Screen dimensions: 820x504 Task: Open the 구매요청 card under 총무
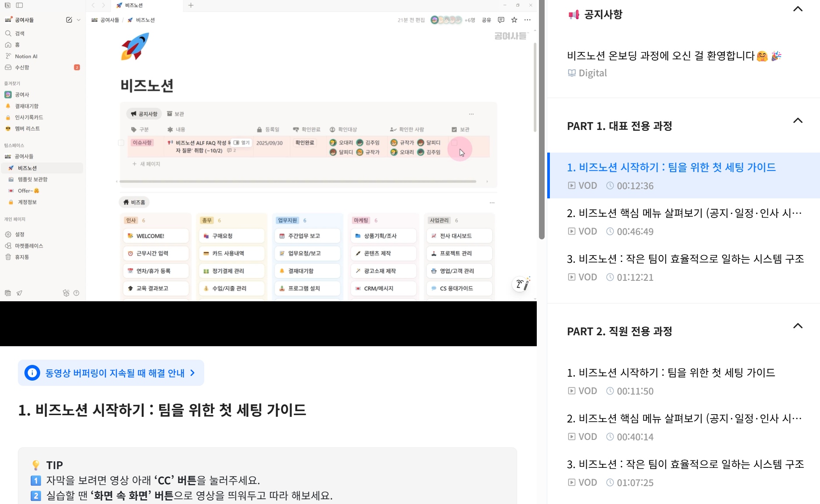pyautogui.click(x=232, y=236)
